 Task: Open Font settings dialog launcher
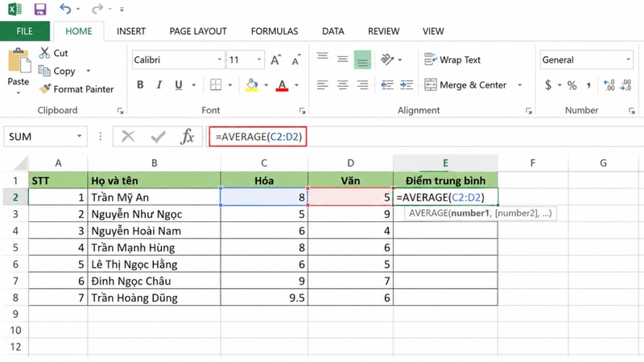303,110
